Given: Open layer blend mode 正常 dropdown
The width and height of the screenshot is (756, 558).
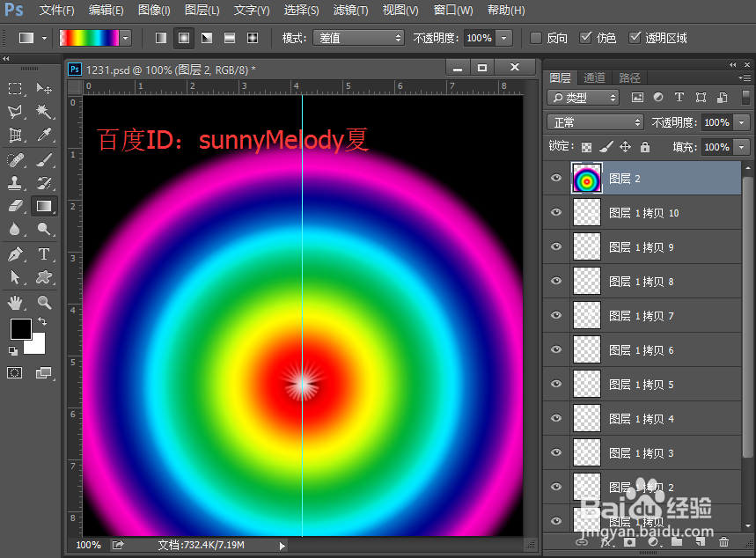Looking at the screenshot, I should tap(596, 122).
